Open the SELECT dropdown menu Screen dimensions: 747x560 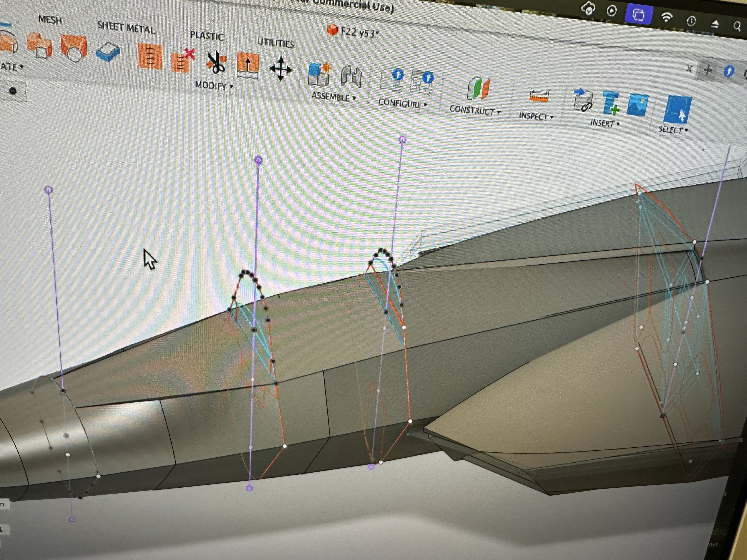[x=673, y=130]
